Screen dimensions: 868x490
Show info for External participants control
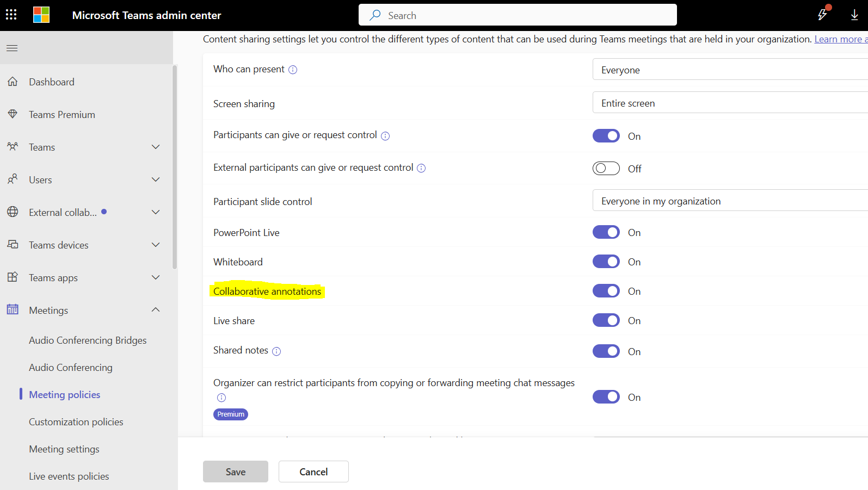click(421, 169)
